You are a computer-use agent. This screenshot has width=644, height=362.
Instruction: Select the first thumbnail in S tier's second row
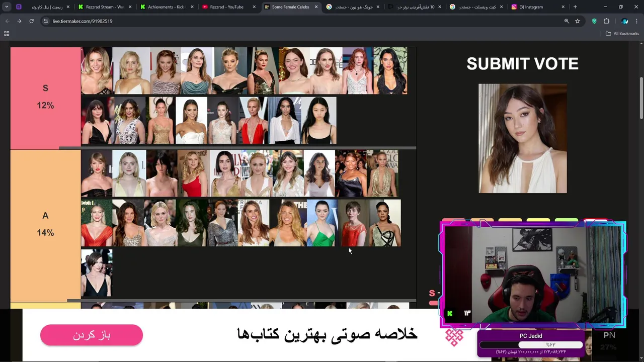[x=97, y=120]
